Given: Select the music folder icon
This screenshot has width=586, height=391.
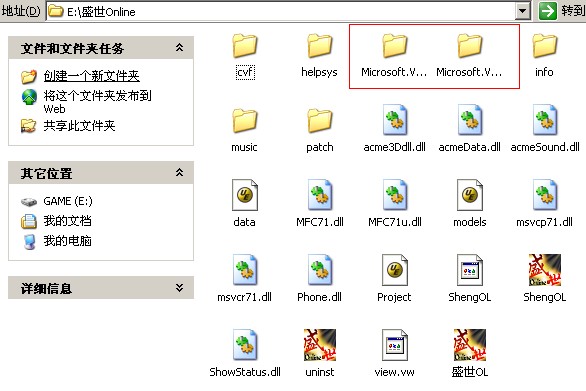Looking at the screenshot, I should (245, 121).
